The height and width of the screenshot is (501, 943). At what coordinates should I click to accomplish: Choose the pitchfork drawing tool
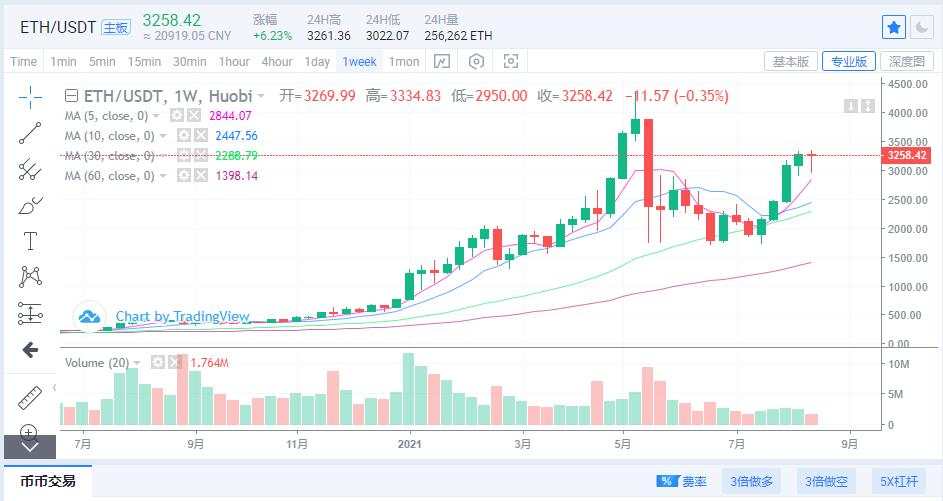click(29, 169)
